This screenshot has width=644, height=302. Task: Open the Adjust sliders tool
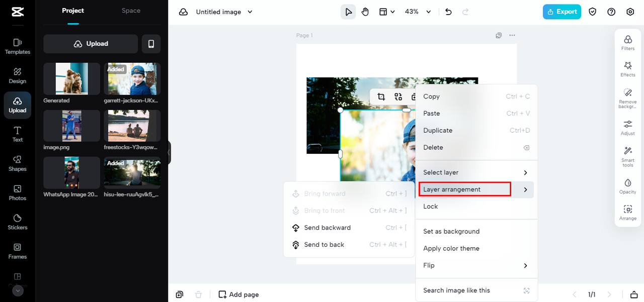(628, 128)
